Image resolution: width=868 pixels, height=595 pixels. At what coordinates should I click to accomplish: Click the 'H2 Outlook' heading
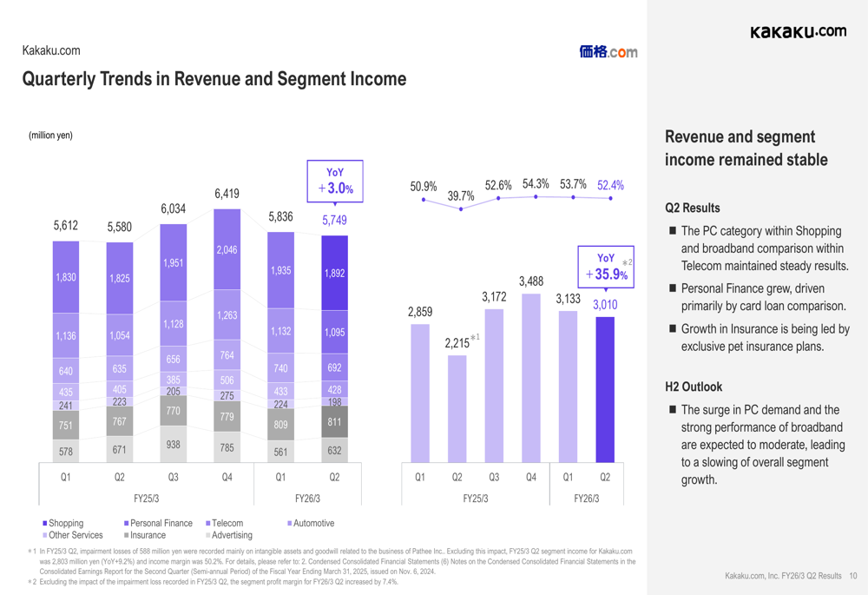click(x=693, y=387)
